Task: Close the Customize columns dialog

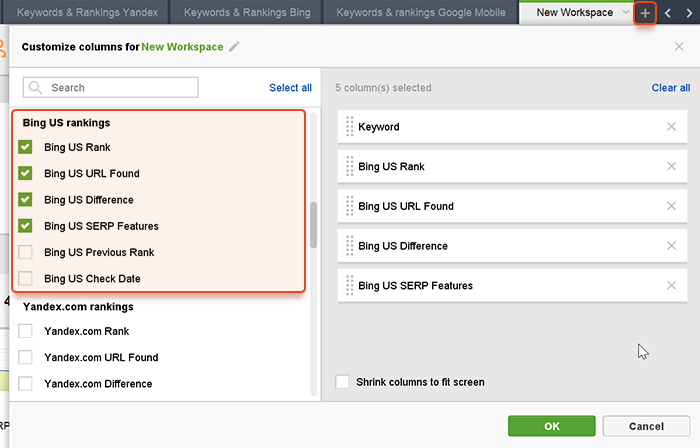Action: point(679,46)
